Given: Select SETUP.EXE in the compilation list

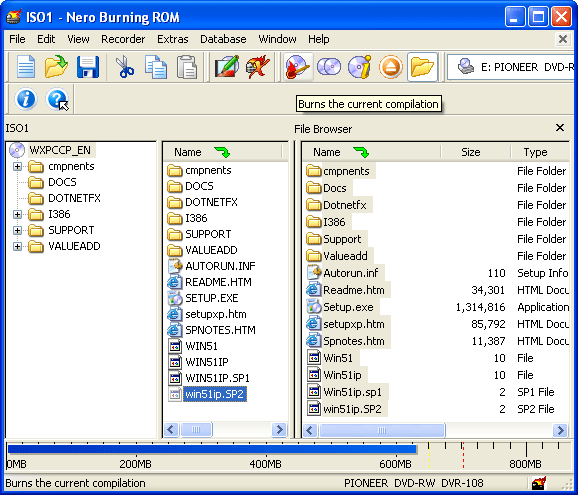Looking at the screenshot, I should (x=212, y=298).
